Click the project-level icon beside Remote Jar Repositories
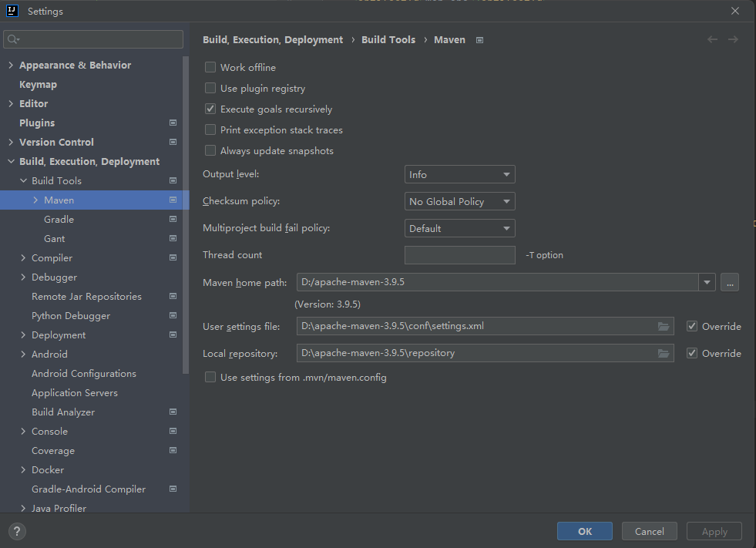This screenshot has height=548, width=756. coord(173,296)
